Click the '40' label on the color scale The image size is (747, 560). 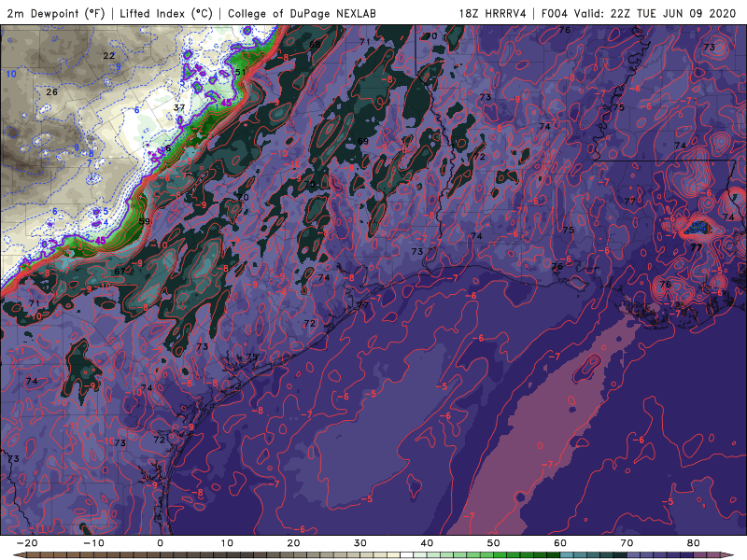427,543
